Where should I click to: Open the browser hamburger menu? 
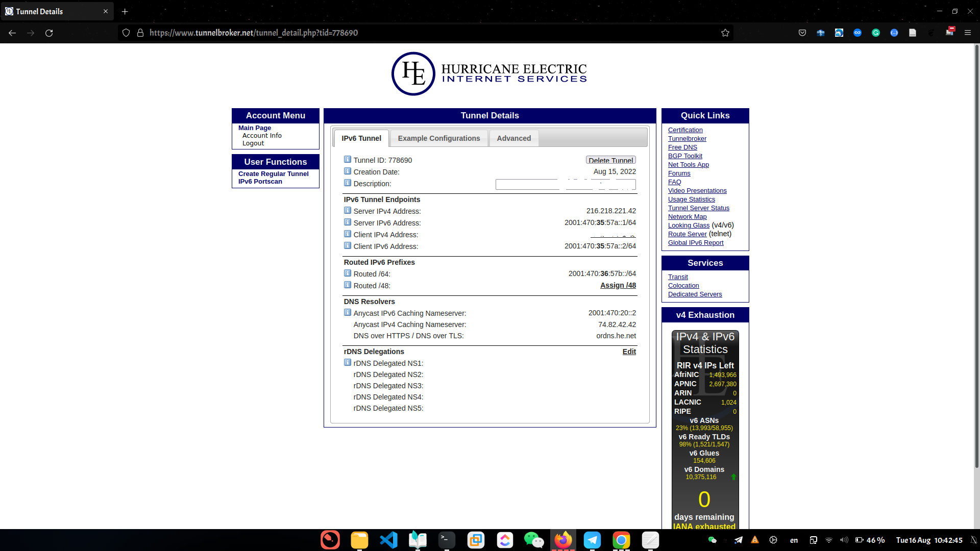click(x=968, y=33)
